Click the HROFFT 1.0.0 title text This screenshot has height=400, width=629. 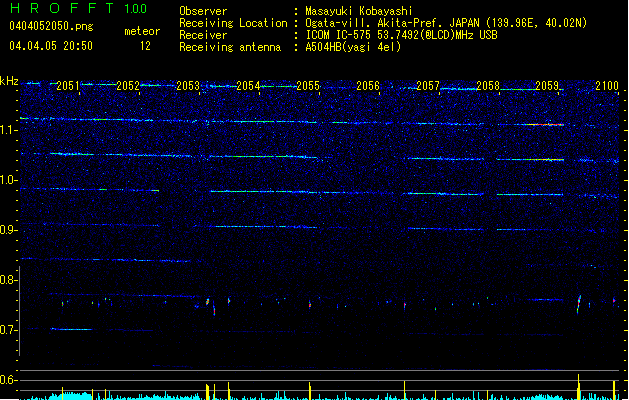(x=79, y=8)
